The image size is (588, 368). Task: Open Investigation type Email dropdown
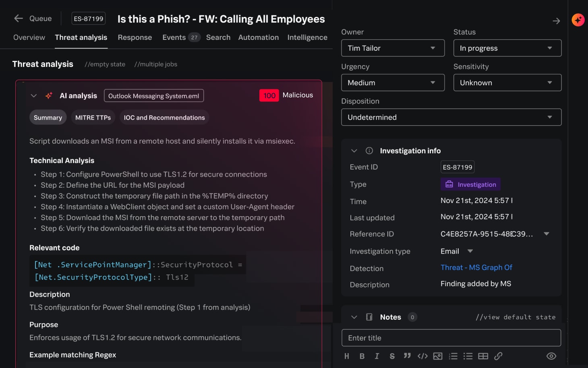tap(470, 251)
